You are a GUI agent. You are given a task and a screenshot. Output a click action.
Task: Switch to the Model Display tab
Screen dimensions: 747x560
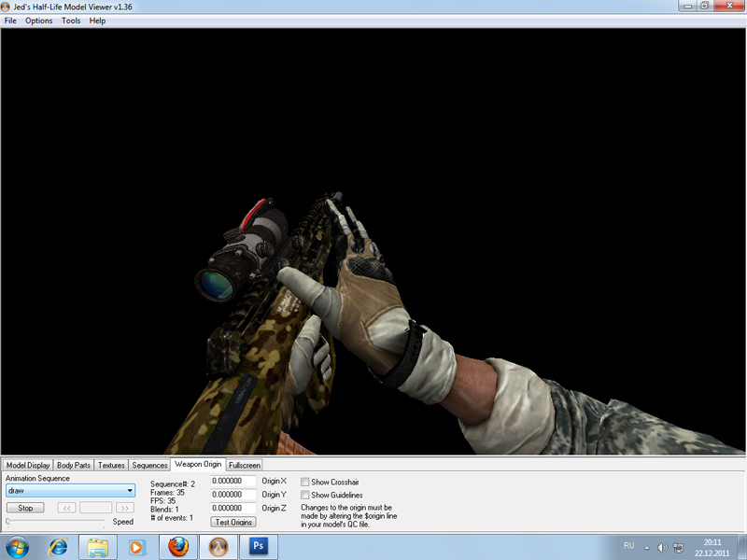[28, 465]
